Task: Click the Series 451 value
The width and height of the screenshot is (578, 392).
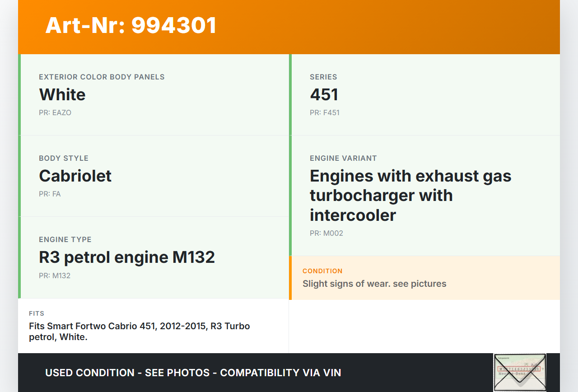Action: pyautogui.click(x=324, y=95)
